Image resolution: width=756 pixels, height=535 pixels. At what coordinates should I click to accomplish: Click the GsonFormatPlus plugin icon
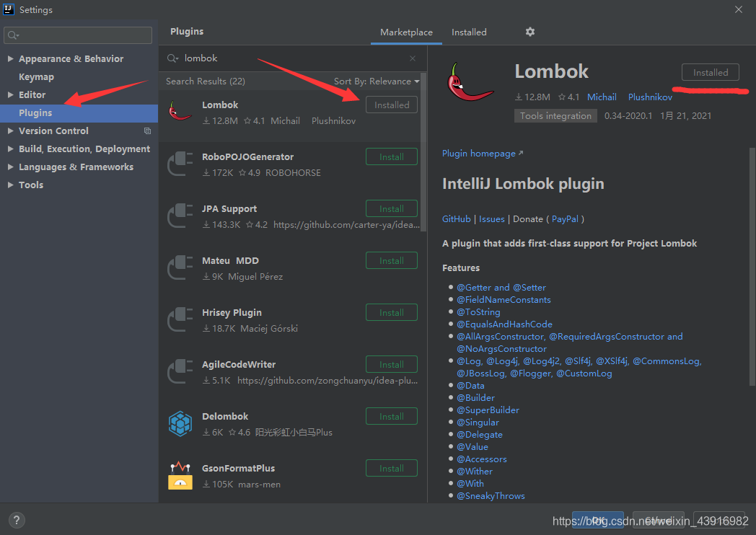180,476
